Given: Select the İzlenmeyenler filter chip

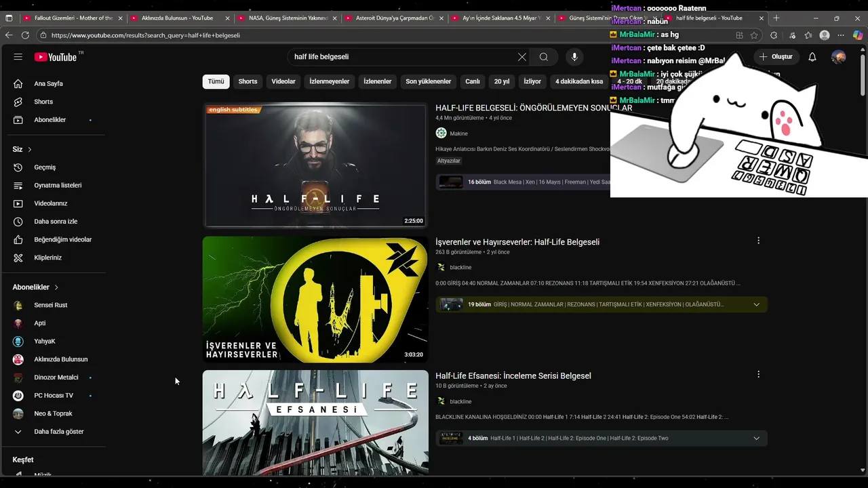Looking at the screenshot, I should pyautogui.click(x=330, y=81).
